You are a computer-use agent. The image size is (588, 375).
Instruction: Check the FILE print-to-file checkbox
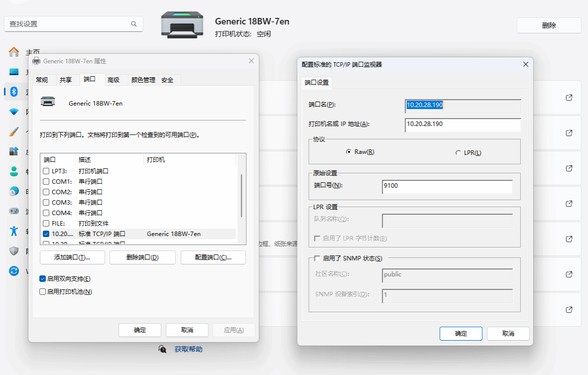point(46,224)
